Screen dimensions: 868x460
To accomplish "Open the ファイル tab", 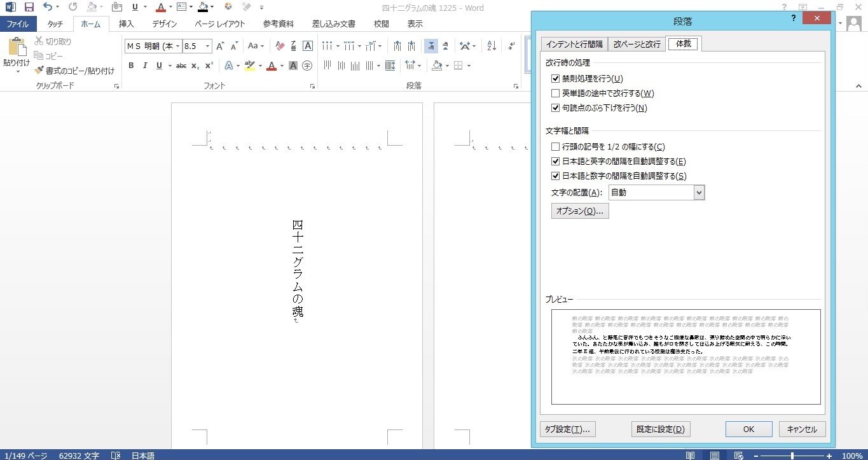I will [x=18, y=24].
